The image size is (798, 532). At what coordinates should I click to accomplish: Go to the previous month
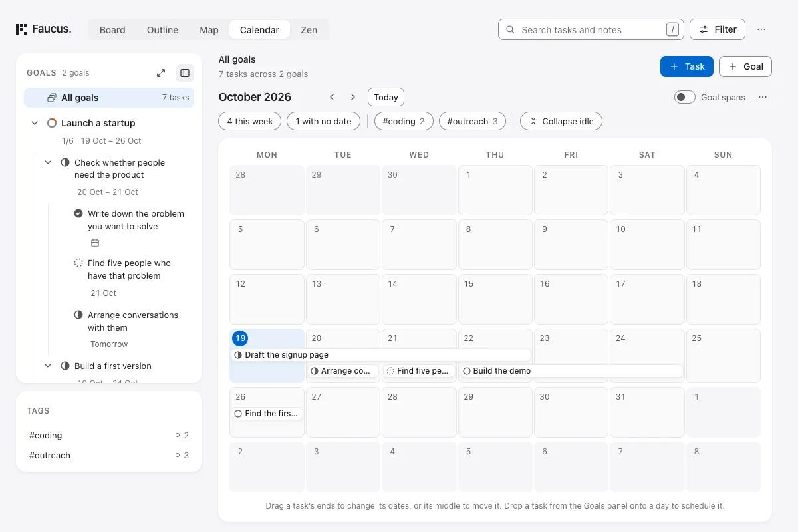[332, 97]
